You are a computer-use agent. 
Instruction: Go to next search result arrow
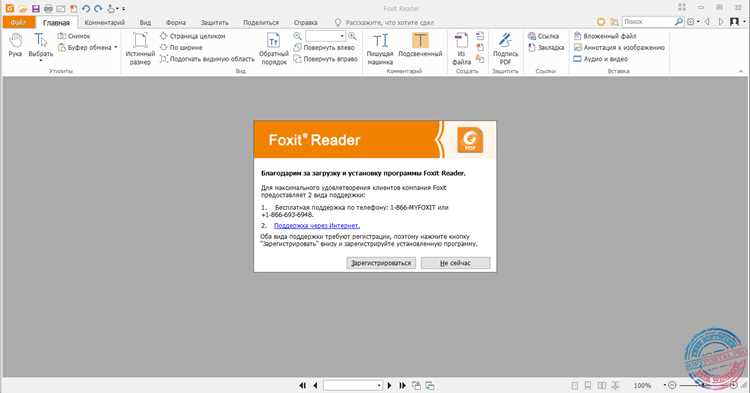coord(721,22)
